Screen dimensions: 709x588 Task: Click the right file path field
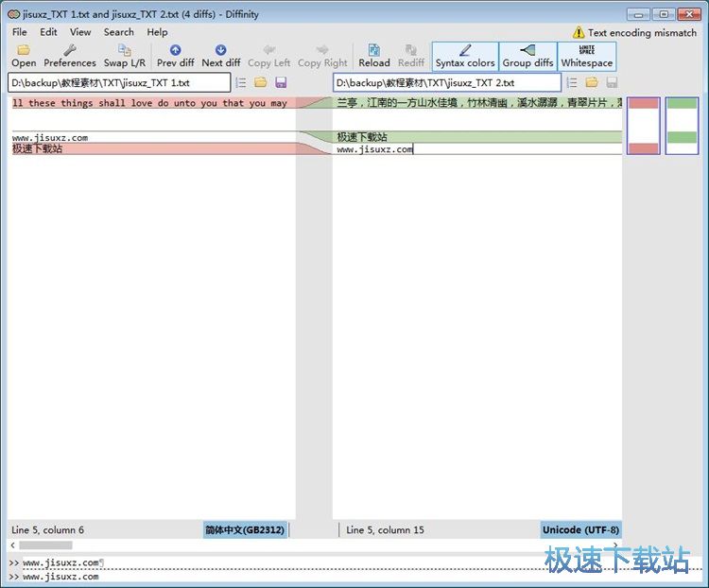pyautogui.click(x=447, y=83)
